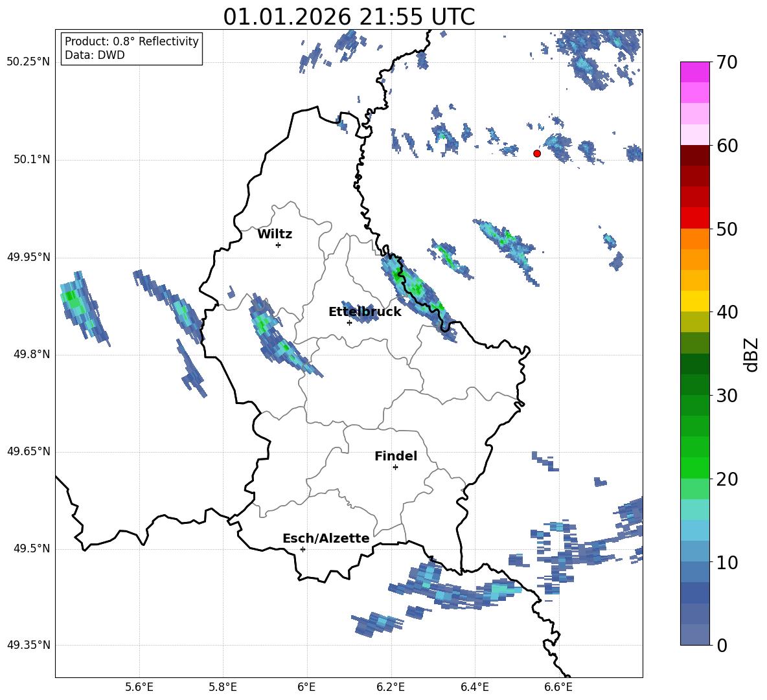Click the yellow colorbar swatch near 40
The width and height of the screenshot is (767, 700).
[x=694, y=301]
